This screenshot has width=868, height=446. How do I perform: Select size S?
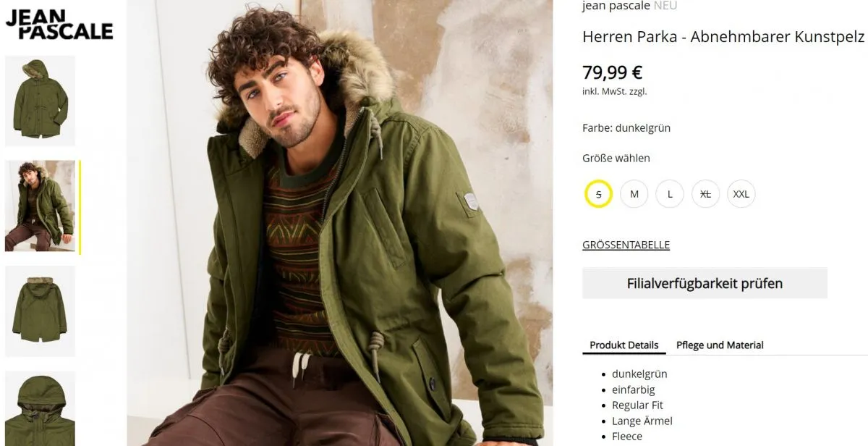coord(599,194)
